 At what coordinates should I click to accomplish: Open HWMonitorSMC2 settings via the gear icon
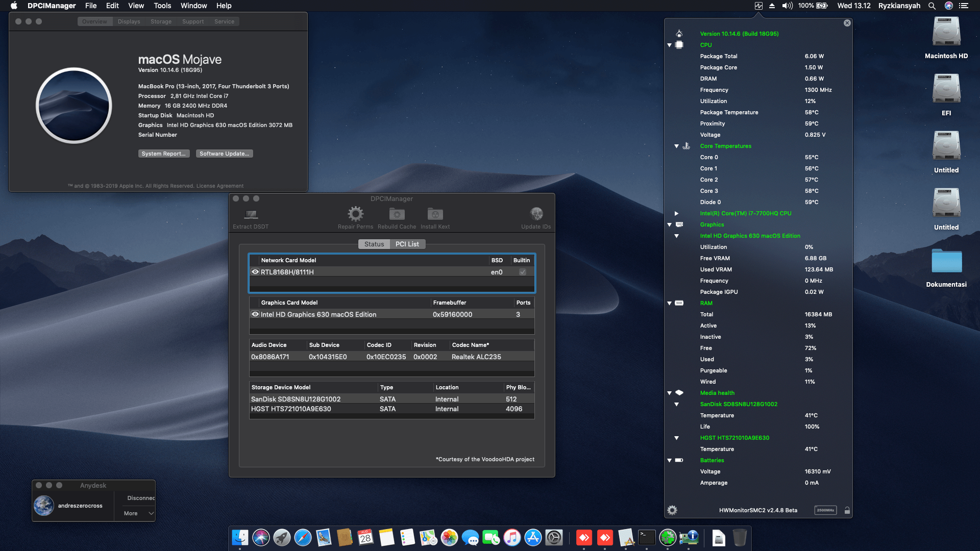(x=673, y=510)
